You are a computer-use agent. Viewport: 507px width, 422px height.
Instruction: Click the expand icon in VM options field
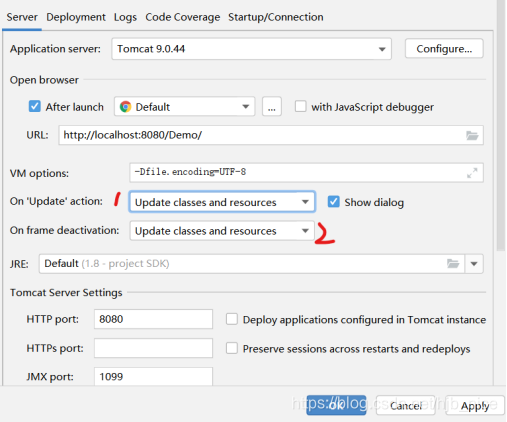click(472, 173)
